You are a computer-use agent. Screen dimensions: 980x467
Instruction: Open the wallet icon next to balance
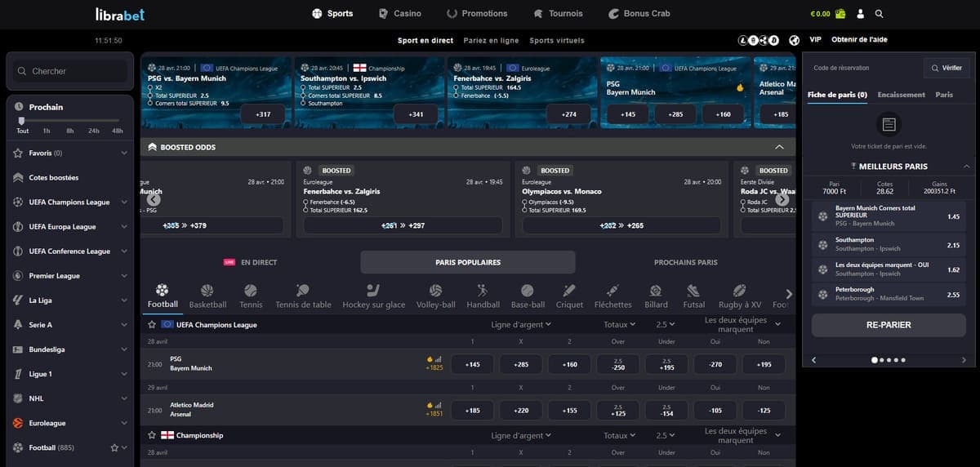click(840, 14)
